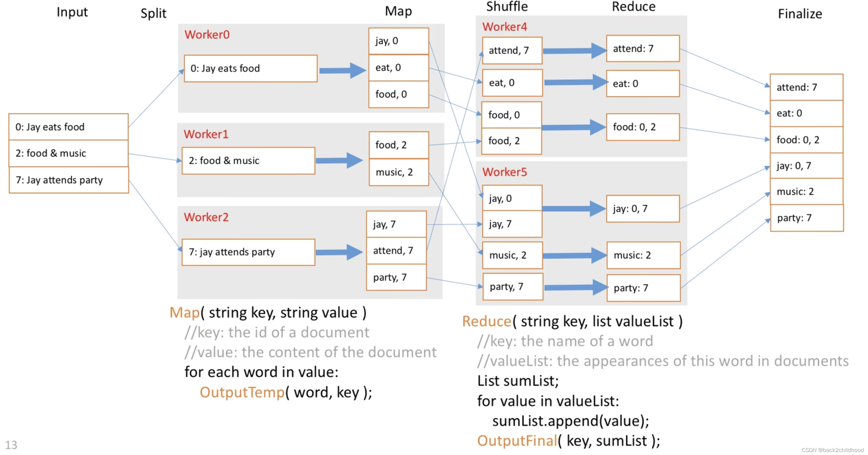The height and width of the screenshot is (455, 868).
Task: Click the line "for each word in value:"
Action: coord(261,373)
